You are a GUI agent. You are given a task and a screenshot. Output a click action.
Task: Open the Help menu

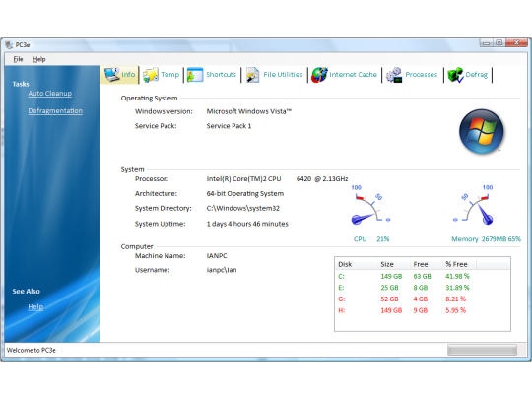(x=39, y=59)
